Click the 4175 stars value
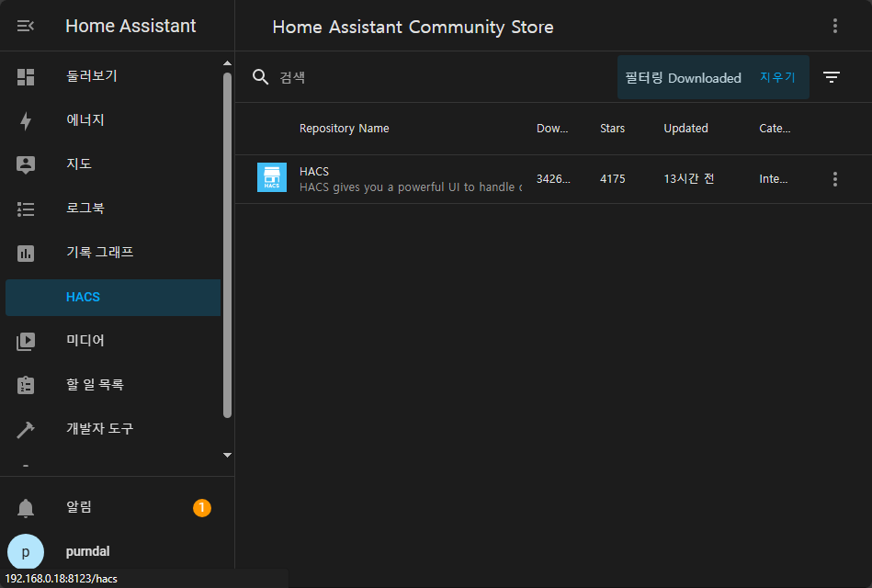The height and width of the screenshot is (588, 872). point(612,179)
